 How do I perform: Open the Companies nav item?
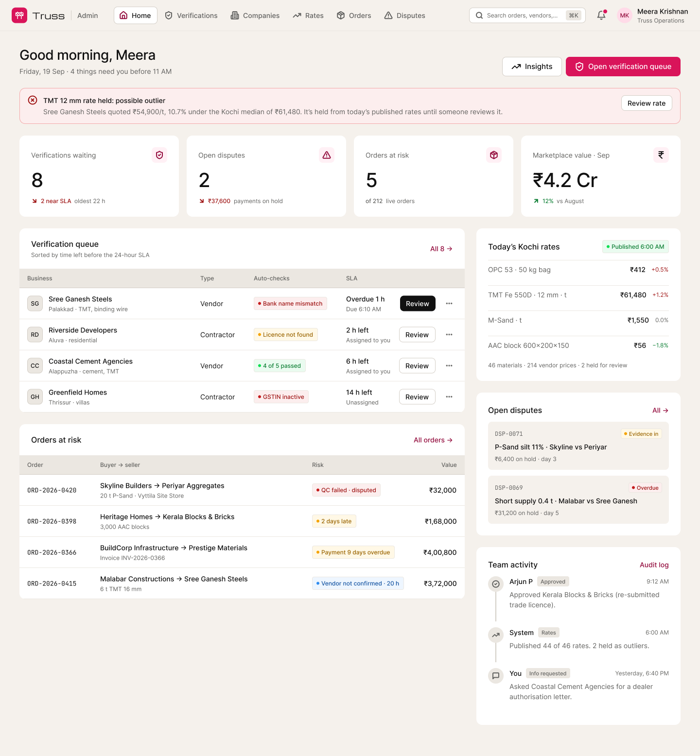click(x=255, y=16)
